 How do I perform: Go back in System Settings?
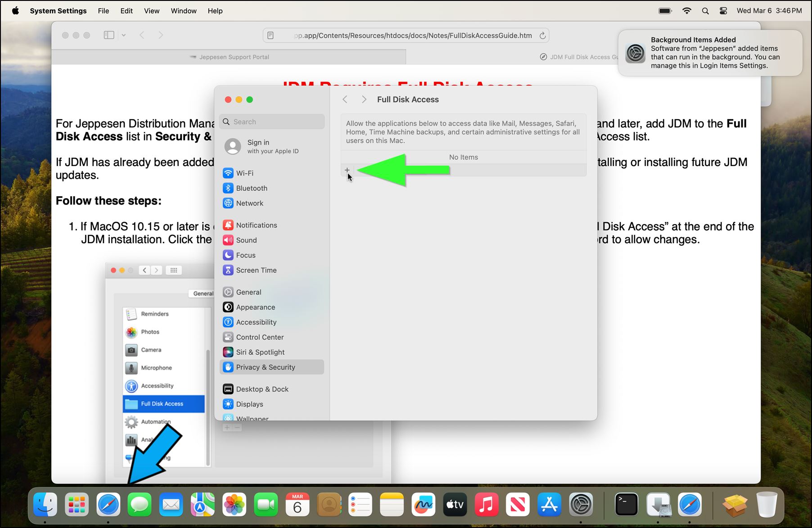coord(345,99)
